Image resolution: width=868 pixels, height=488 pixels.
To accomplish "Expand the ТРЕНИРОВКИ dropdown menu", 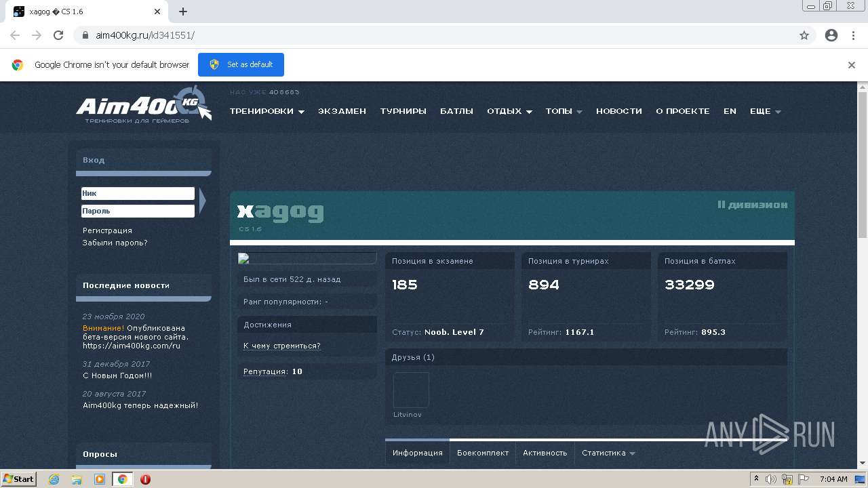I will 267,111.
